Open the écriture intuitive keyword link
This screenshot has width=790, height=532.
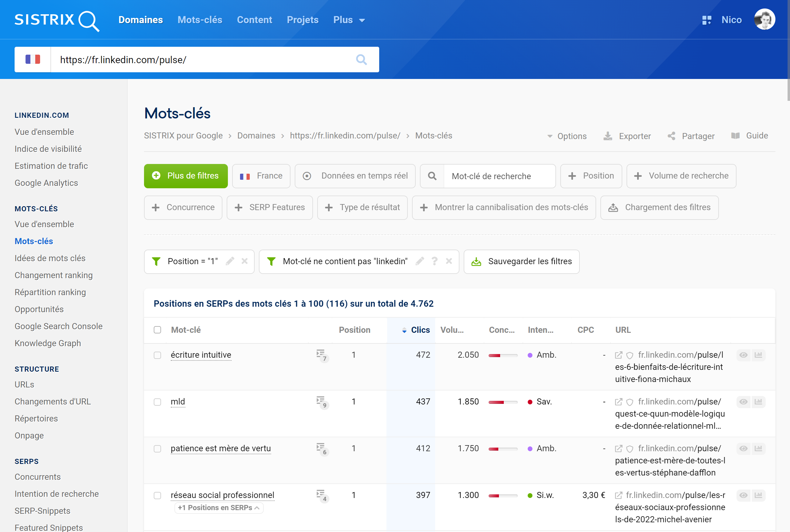(x=201, y=355)
